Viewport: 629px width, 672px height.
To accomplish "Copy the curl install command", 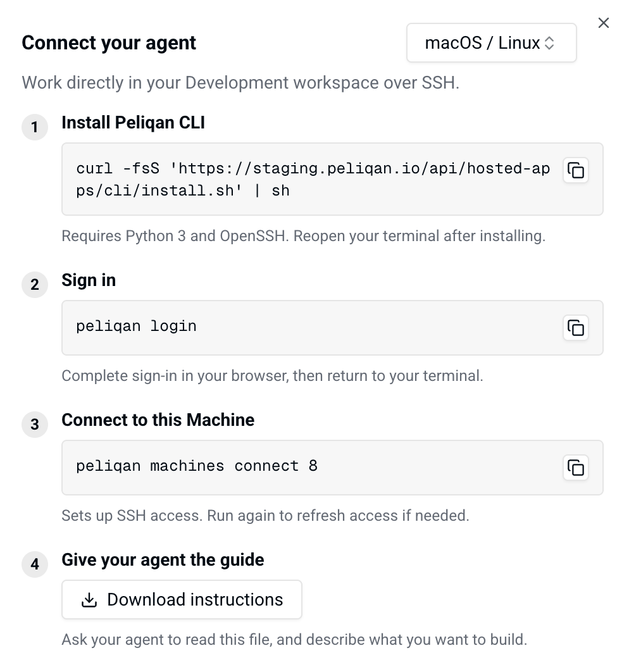I will coord(575,171).
